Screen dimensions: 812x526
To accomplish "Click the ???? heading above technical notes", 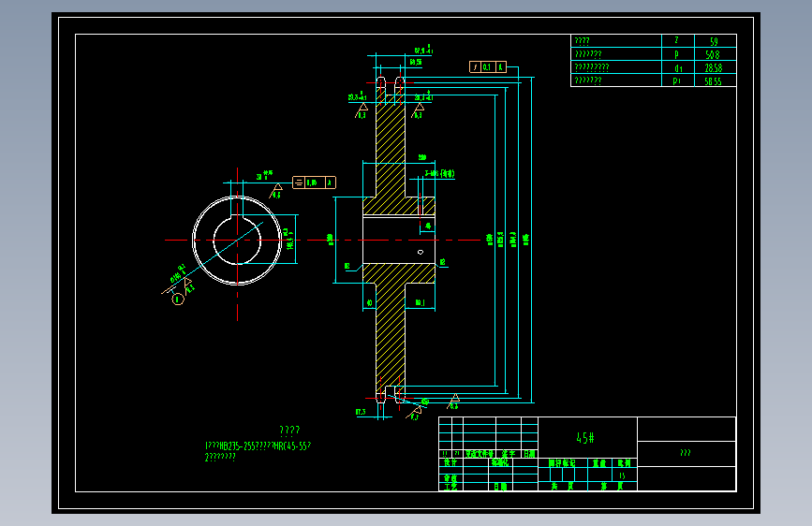I will (289, 431).
